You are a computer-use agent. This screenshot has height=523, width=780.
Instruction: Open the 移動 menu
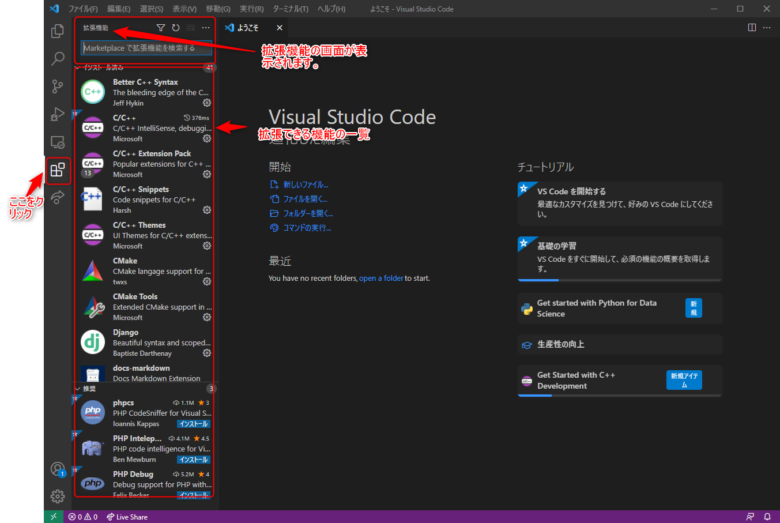pos(218,9)
